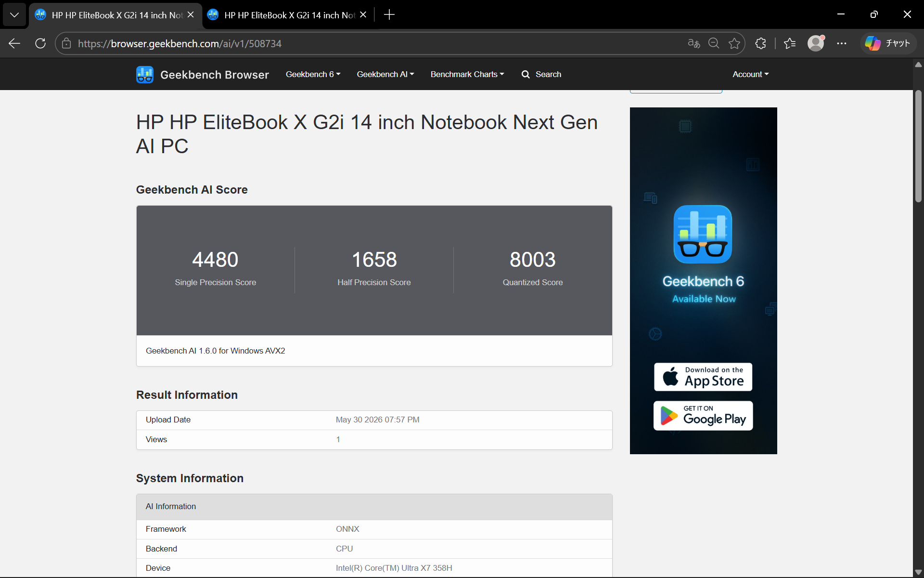Reload the page with the refresh icon

tap(40, 43)
